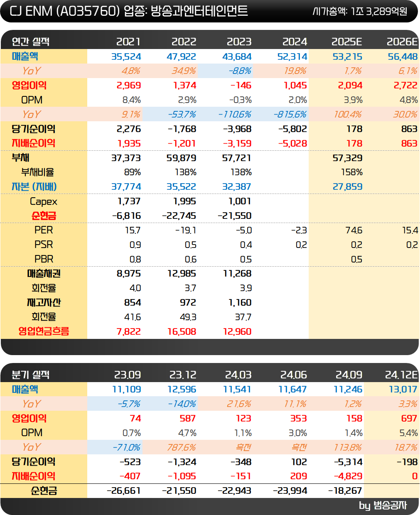The width and height of the screenshot is (420, 515).
Task: Click operating profit YoY 100.4%
Action: tap(348, 115)
